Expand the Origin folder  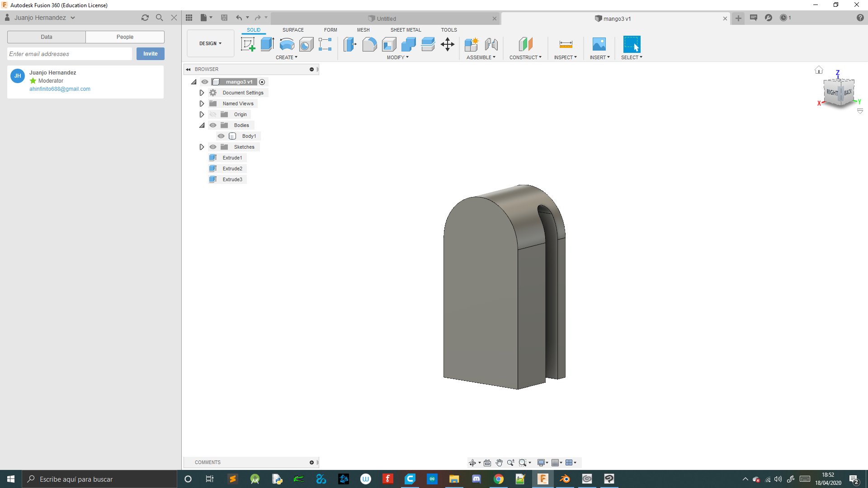pos(202,114)
